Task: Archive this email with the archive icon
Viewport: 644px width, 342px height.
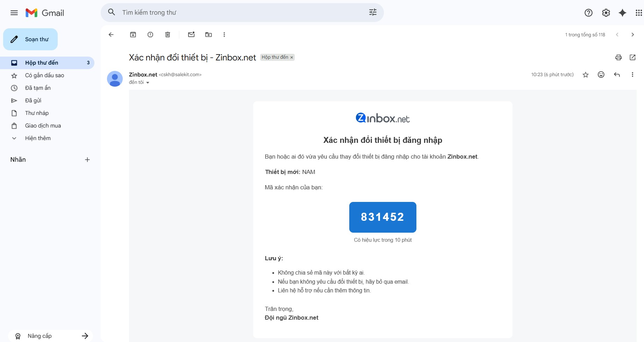Action: click(x=133, y=35)
